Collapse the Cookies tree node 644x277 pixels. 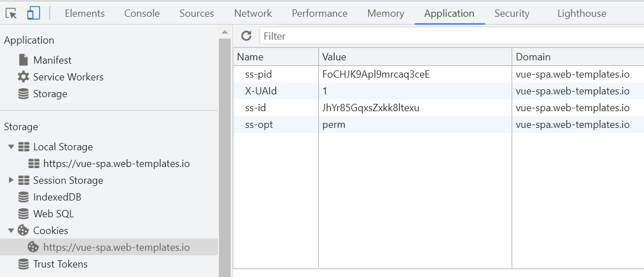click(11, 231)
